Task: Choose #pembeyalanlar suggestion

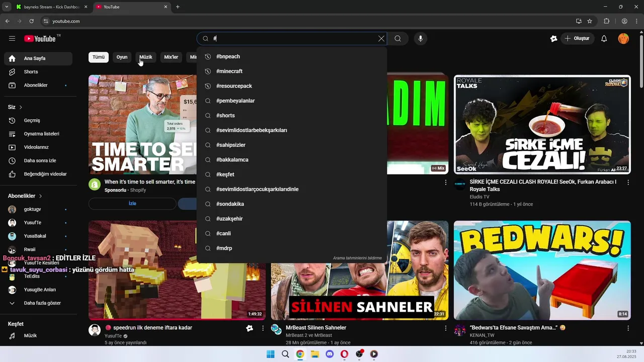Action: click(292, 101)
